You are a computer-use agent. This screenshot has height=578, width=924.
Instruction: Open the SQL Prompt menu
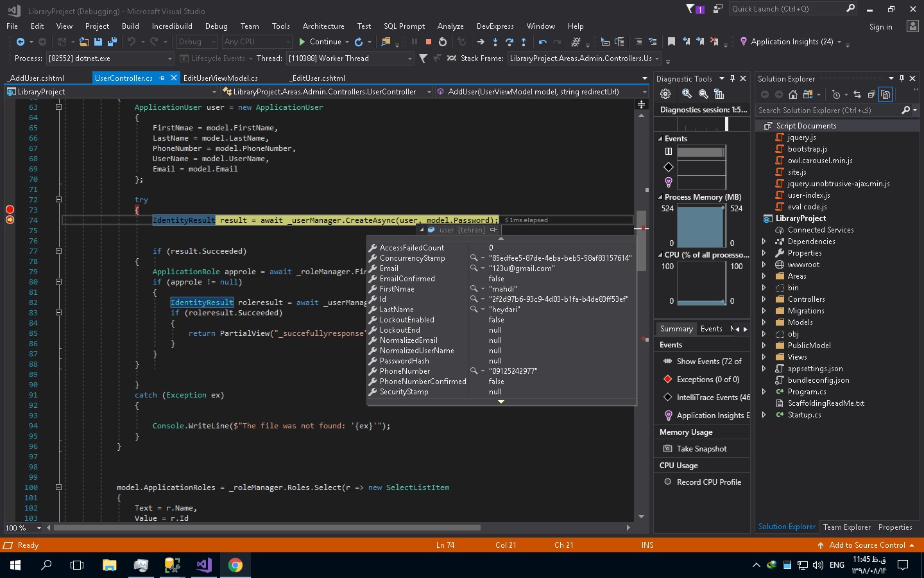[x=404, y=26]
